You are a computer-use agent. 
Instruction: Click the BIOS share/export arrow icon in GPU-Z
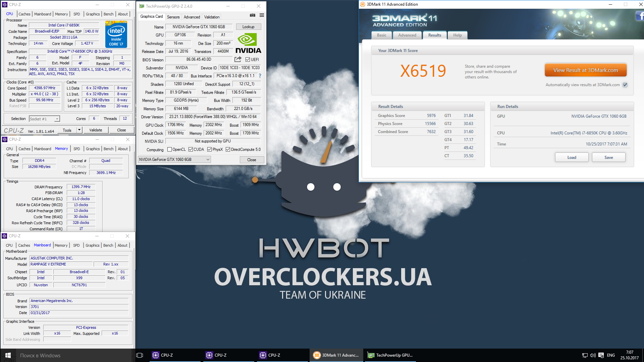[x=238, y=59]
